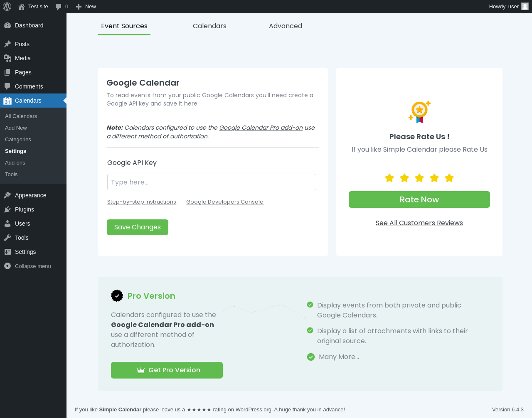The image size is (532, 418).
Task: Click the Version 6.4.3 text
Action: [508, 410]
